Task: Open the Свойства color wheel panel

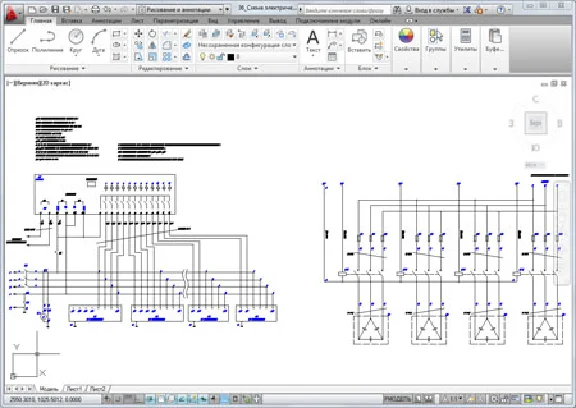Action: (x=406, y=41)
